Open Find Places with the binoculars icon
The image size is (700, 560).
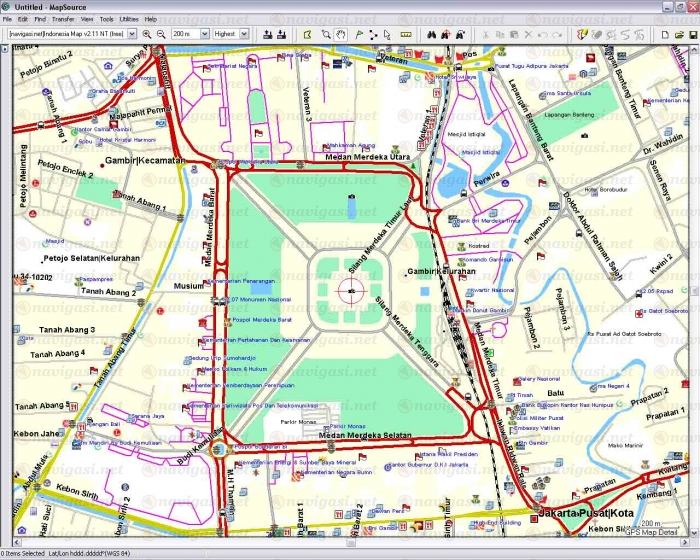pyautogui.click(x=431, y=34)
